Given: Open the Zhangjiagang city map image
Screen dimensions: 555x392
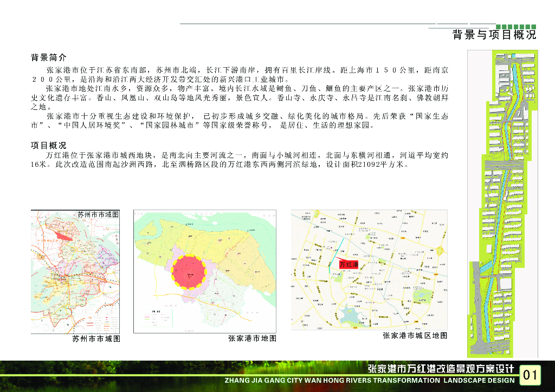Looking at the screenshot, I should coord(204,271).
